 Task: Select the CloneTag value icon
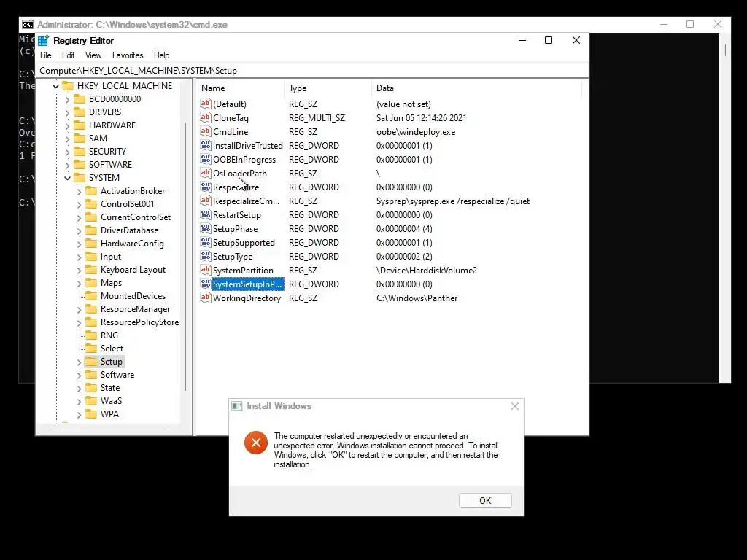point(205,117)
